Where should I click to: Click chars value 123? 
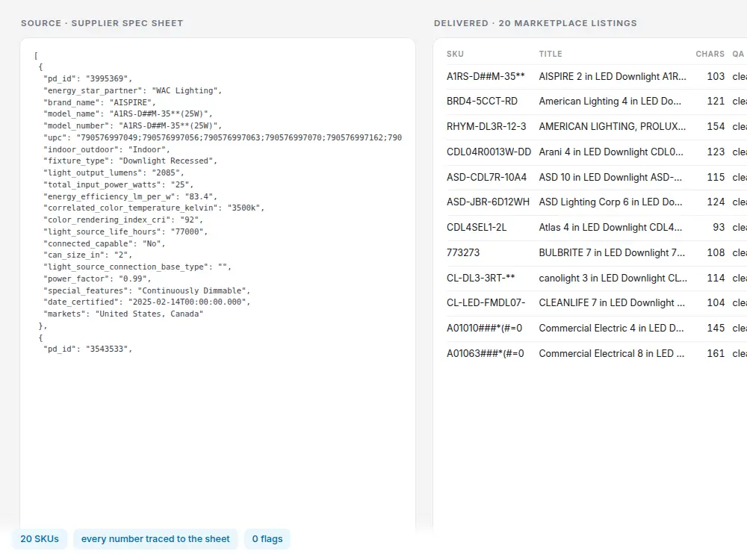(716, 152)
